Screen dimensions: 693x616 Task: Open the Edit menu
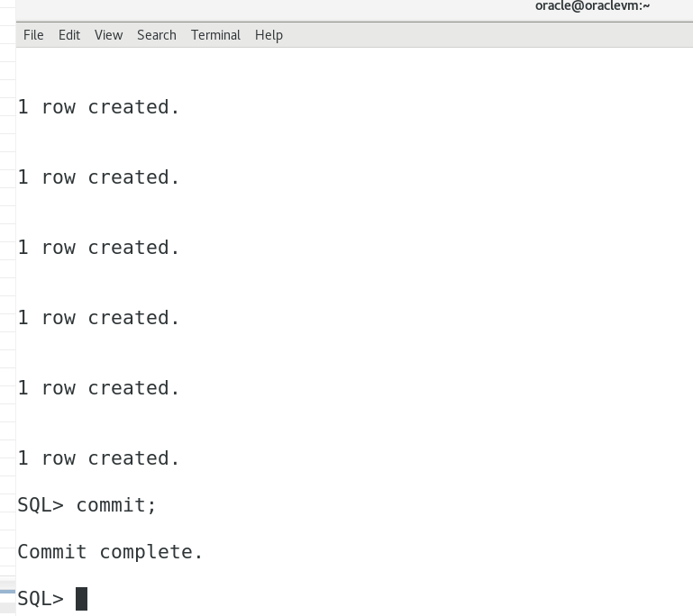point(69,35)
